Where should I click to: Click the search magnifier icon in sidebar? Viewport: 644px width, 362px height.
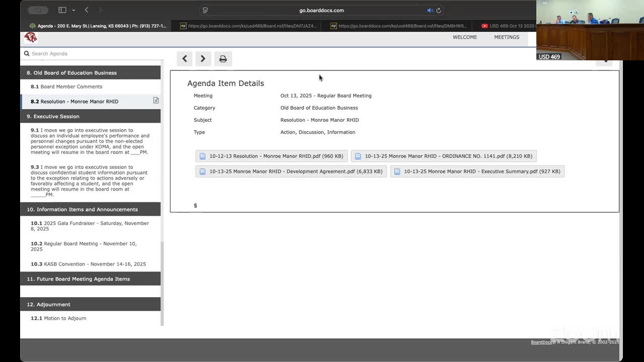click(x=27, y=53)
